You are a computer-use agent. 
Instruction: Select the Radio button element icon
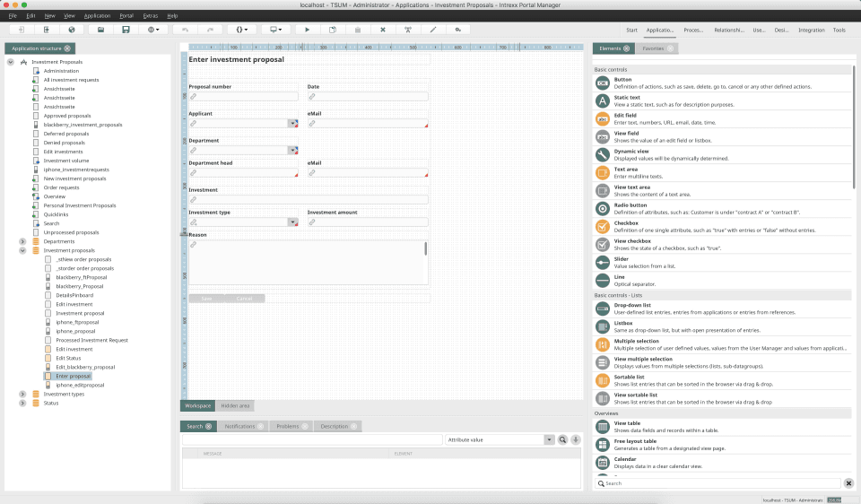[x=603, y=209]
